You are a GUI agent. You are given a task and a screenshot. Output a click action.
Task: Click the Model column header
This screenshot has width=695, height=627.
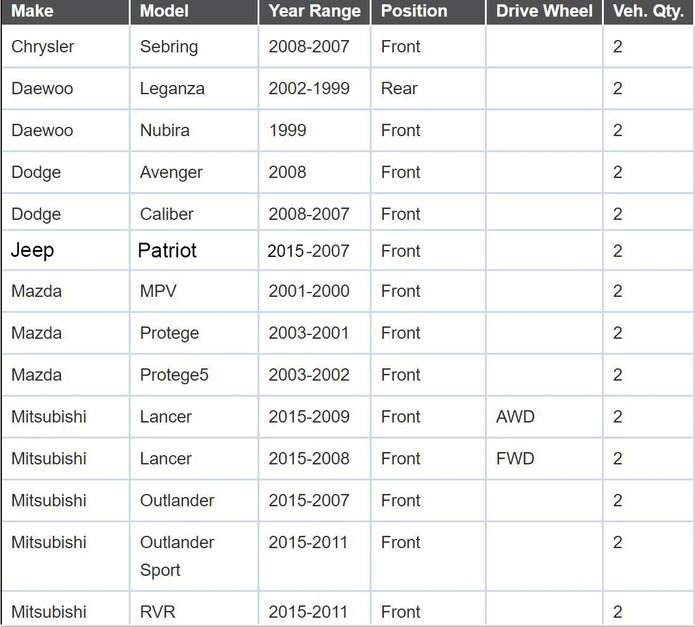tap(194, 12)
